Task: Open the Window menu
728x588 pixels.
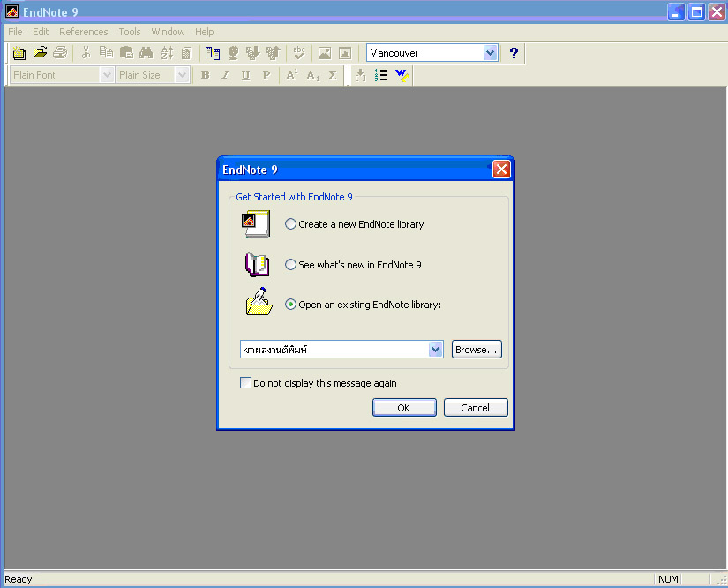Action: click(x=168, y=32)
